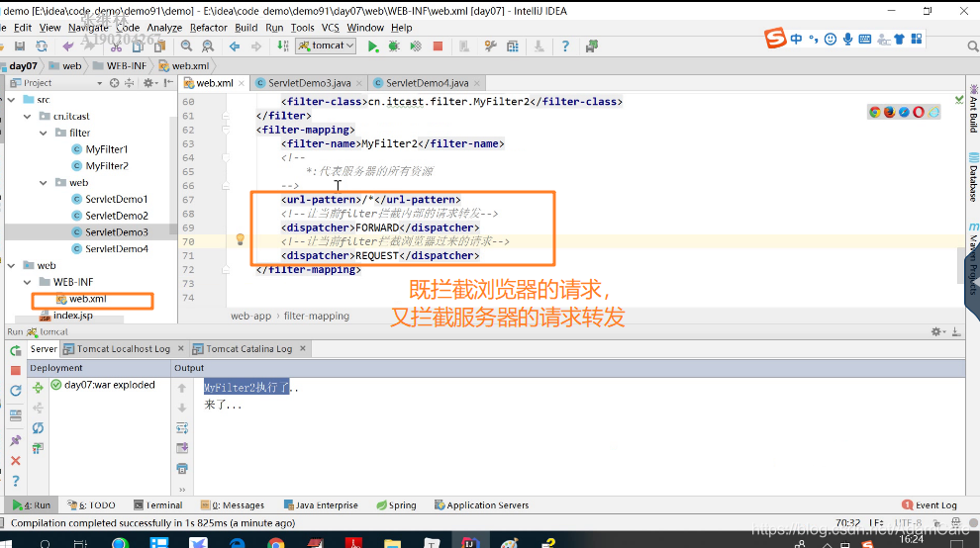Toggle Pin Tab icon in Run panel
Image resolution: width=980 pixels, height=548 pixels.
(x=16, y=440)
